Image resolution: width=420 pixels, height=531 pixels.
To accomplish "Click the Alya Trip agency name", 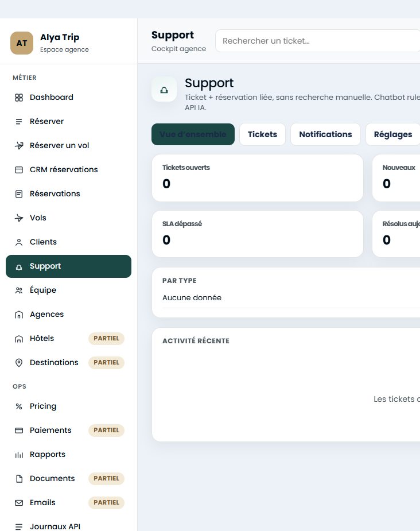I will click(60, 37).
